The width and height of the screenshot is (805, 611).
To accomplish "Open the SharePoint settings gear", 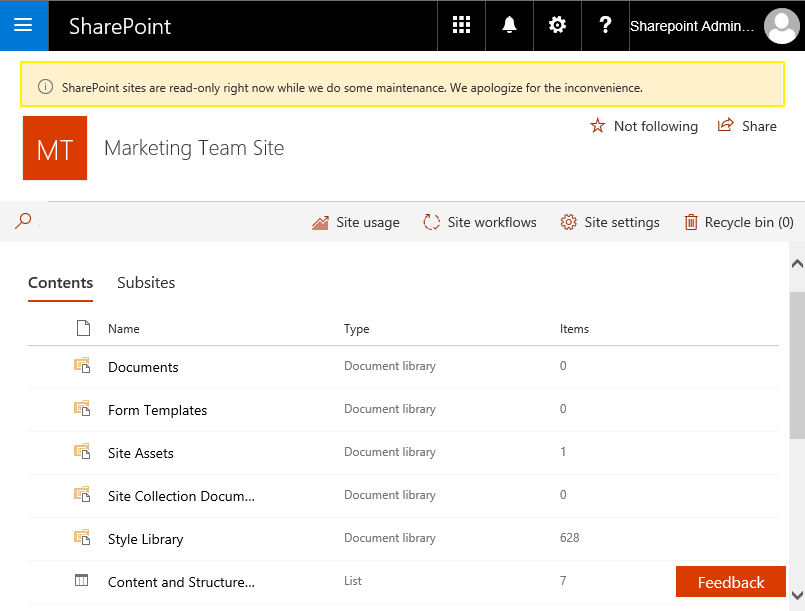I will point(557,26).
